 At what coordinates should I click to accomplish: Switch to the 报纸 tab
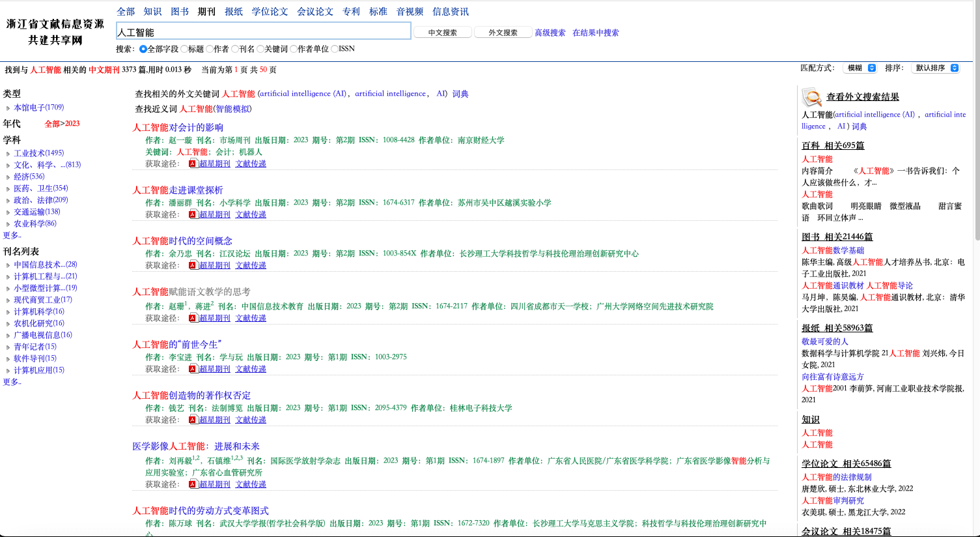pyautogui.click(x=234, y=12)
